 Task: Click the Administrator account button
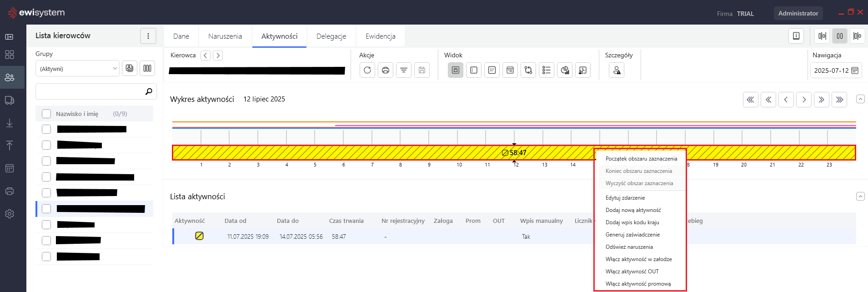pos(798,13)
